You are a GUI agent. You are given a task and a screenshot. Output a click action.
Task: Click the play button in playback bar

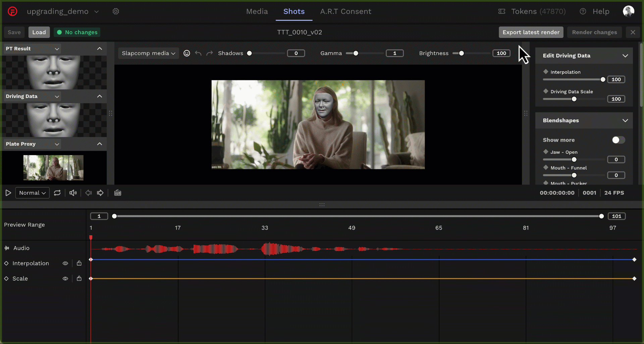coord(8,193)
